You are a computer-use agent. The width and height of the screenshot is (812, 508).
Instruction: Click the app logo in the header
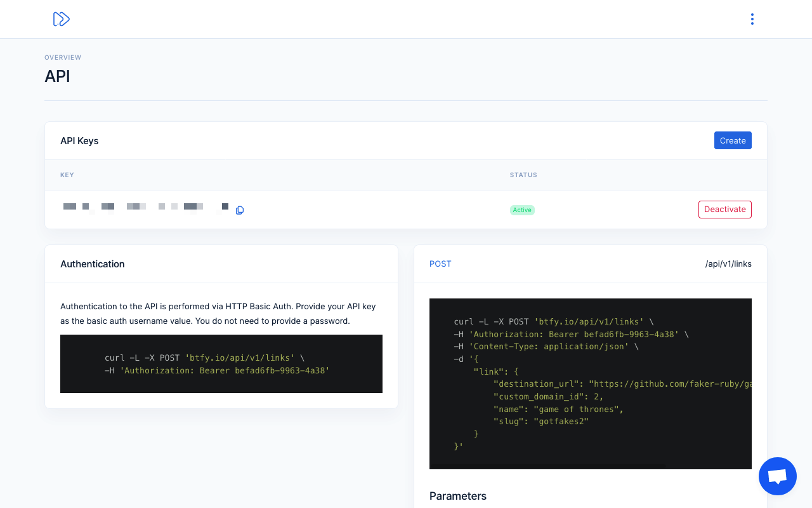tap(61, 19)
